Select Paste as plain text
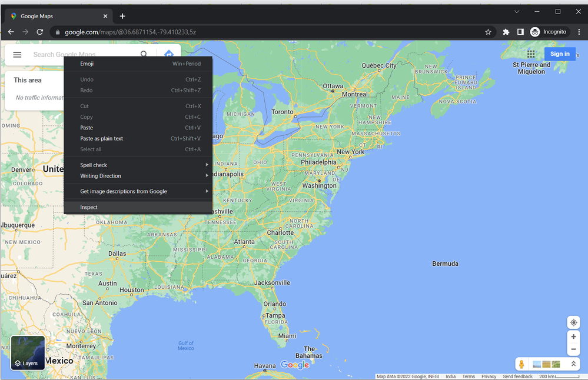 (102, 139)
